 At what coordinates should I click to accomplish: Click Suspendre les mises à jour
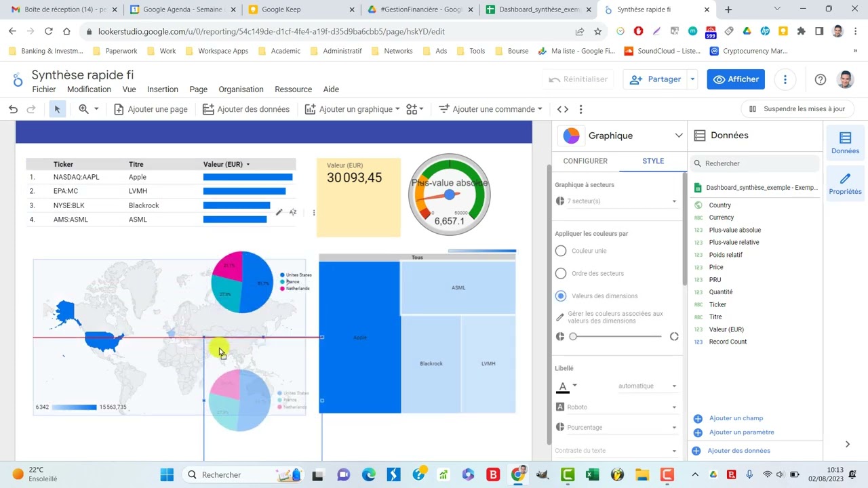tap(797, 109)
